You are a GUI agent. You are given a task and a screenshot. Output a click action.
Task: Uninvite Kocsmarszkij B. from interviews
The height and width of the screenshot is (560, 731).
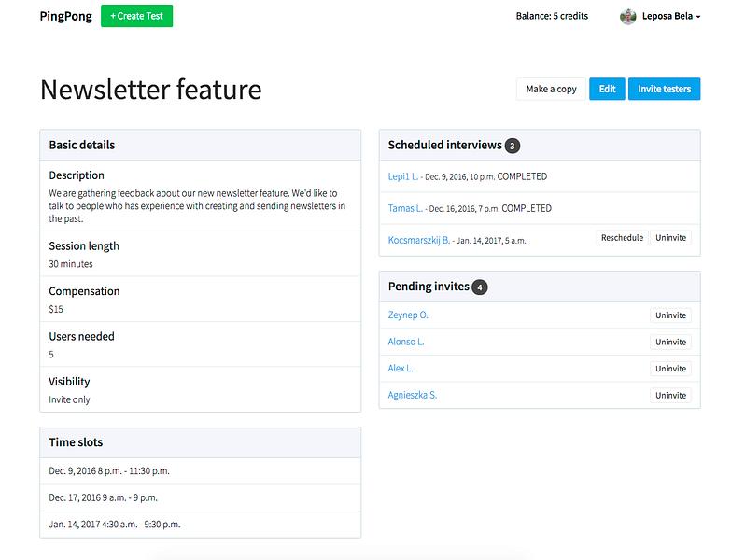pyautogui.click(x=671, y=238)
